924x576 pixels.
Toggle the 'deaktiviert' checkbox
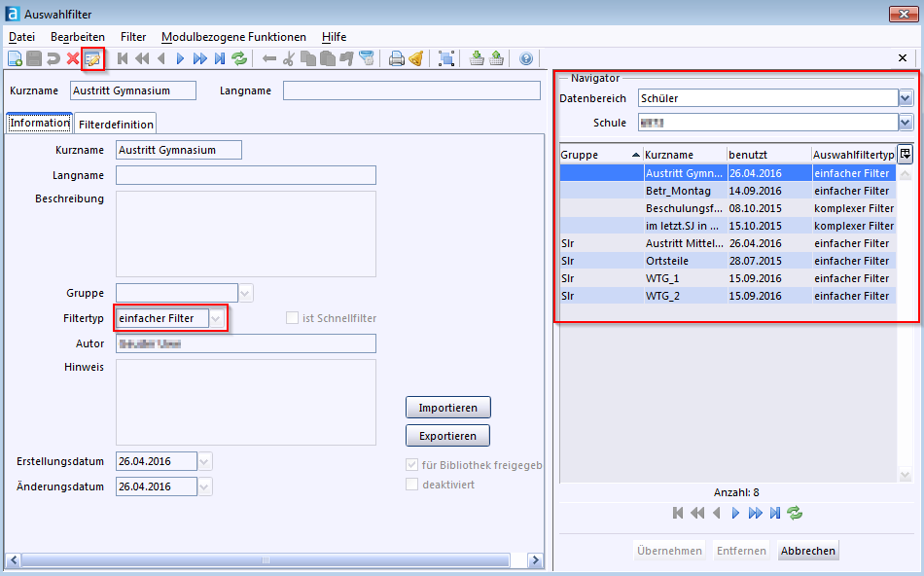[x=412, y=485]
